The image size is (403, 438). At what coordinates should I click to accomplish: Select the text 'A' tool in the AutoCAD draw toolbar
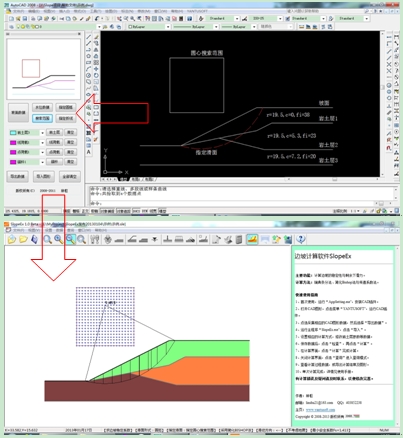(89, 152)
